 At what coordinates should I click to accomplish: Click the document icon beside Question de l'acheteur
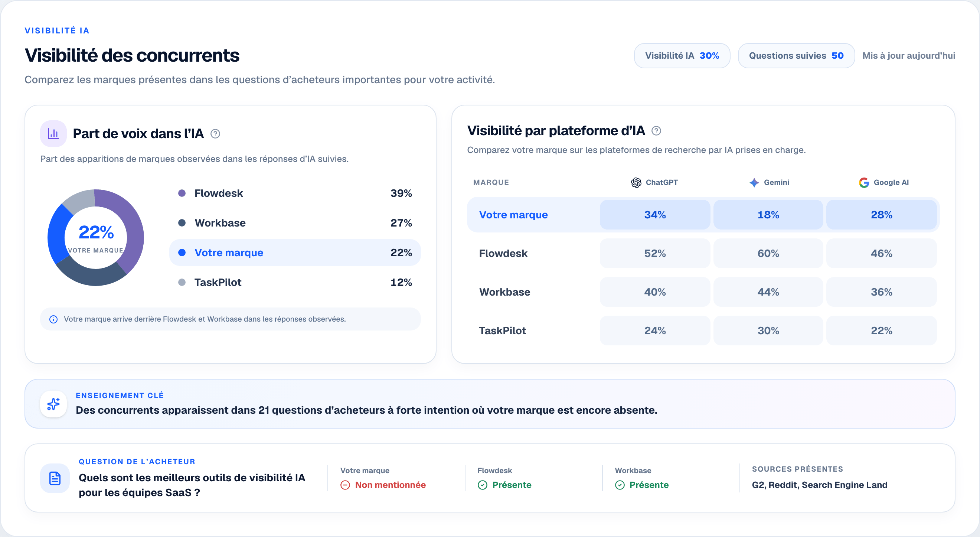pos(55,478)
